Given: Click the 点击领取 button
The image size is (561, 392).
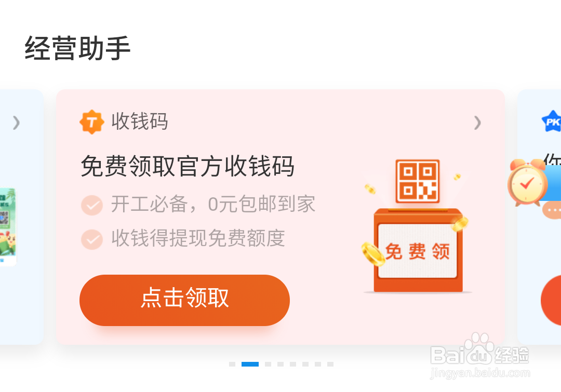Looking at the screenshot, I should pos(184,300).
